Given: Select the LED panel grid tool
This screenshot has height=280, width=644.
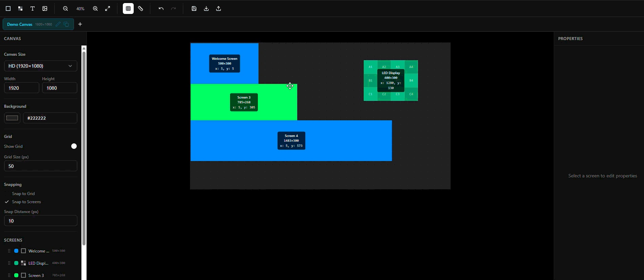Looking at the screenshot, I should pos(20,8).
